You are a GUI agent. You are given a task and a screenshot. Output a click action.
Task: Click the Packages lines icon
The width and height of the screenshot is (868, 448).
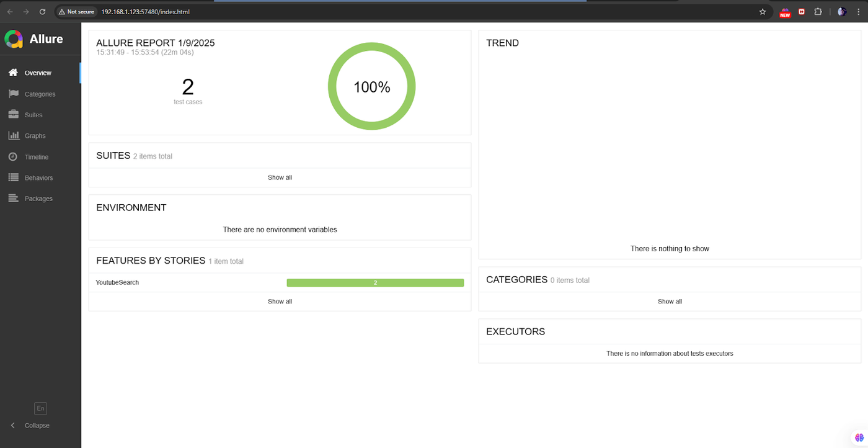tap(13, 199)
